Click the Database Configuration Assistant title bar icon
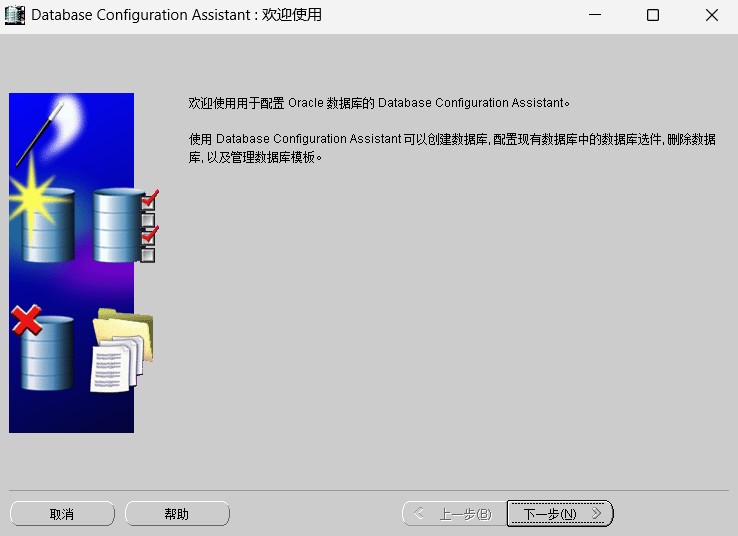The width and height of the screenshot is (738, 536). (x=15, y=15)
